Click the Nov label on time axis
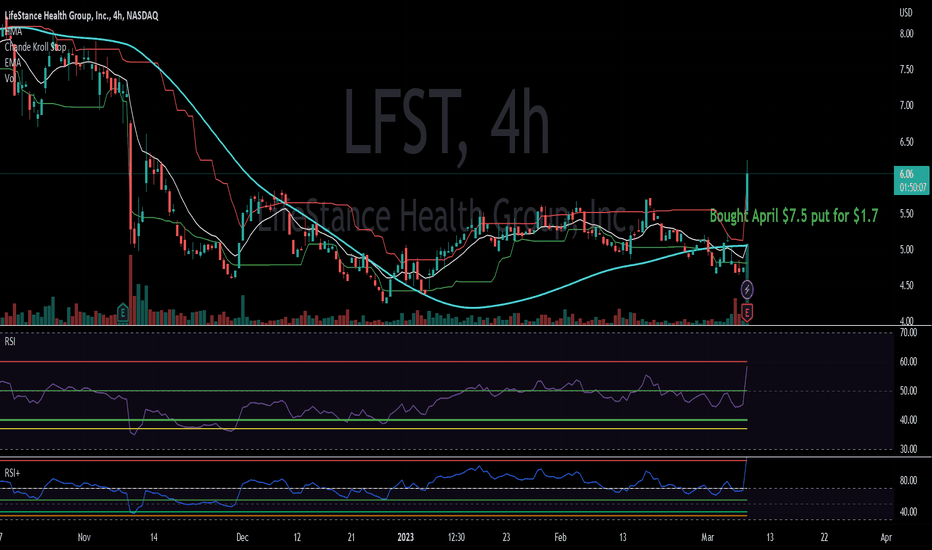 point(84,538)
